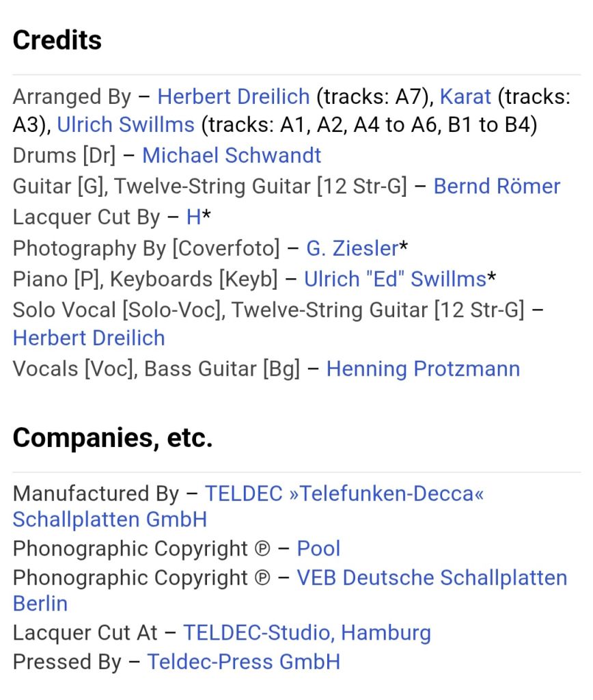
Task: Click the H lacquer cut link
Action: tap(193, 217)
